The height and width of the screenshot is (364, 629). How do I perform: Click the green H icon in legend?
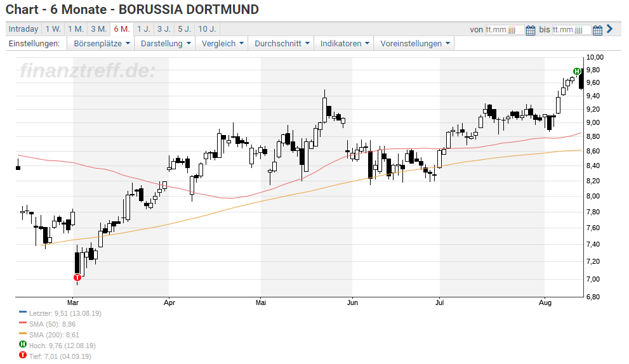click(23, 344)
